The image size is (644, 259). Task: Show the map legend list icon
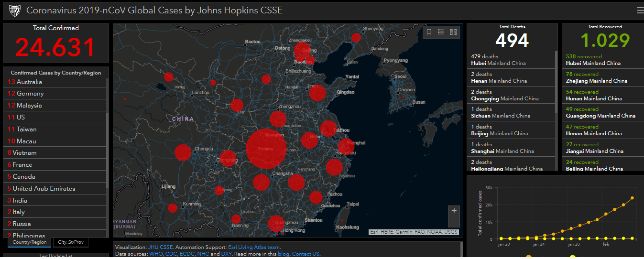click(x=441, y=32)
